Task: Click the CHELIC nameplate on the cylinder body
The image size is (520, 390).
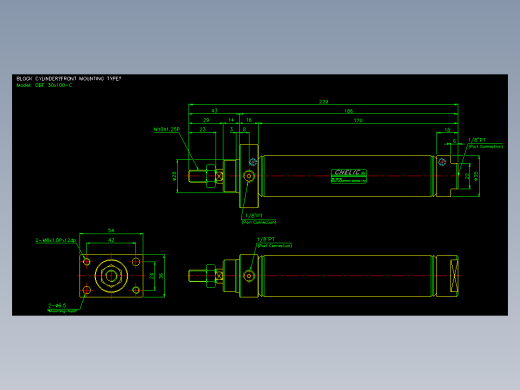Action: pyautogui.click(x=349, y=176)
